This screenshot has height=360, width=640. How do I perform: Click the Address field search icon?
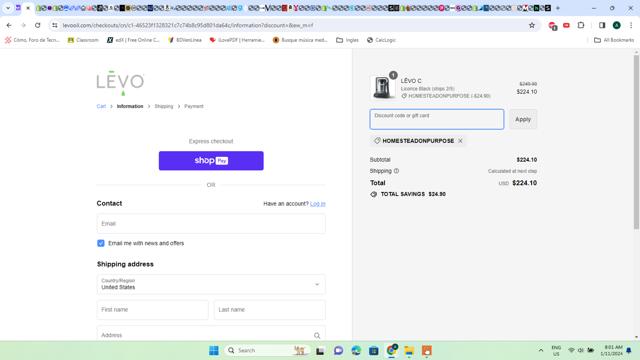coord(317,336)
